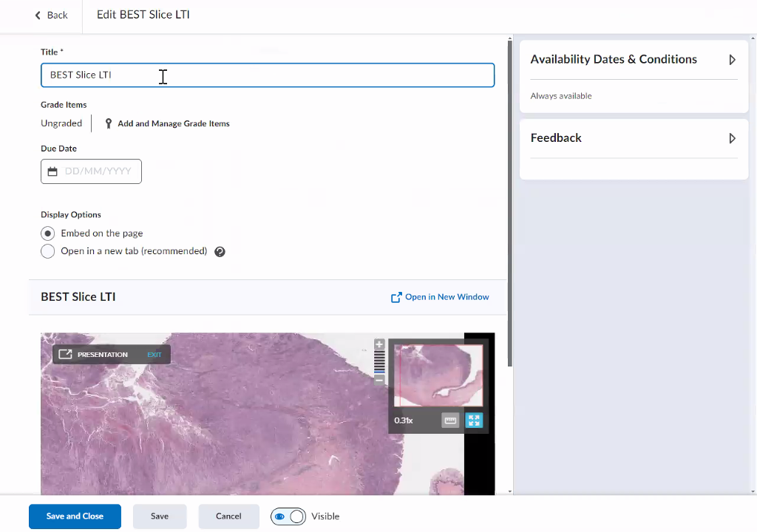Screen dimensions: 757x532
Task: Click the Ungraded text
Action: click(61, 123)
